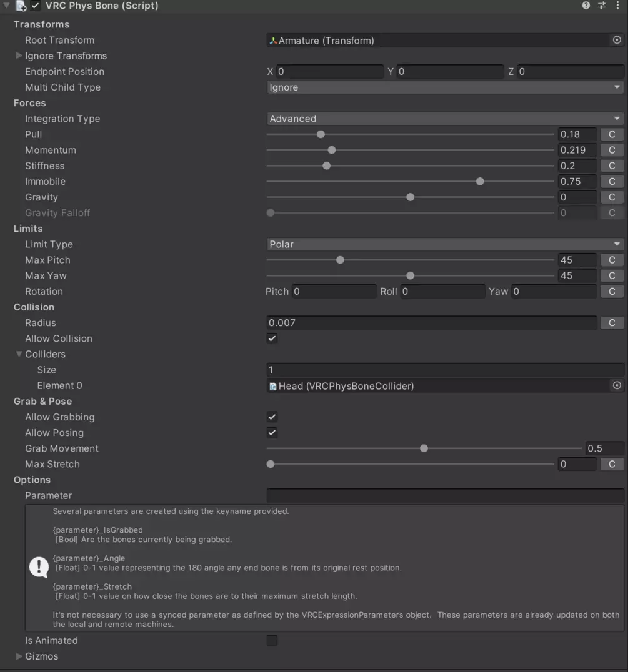
Task: Expand the Ignore Transforms foldout
Action: [x=19, y=56]
